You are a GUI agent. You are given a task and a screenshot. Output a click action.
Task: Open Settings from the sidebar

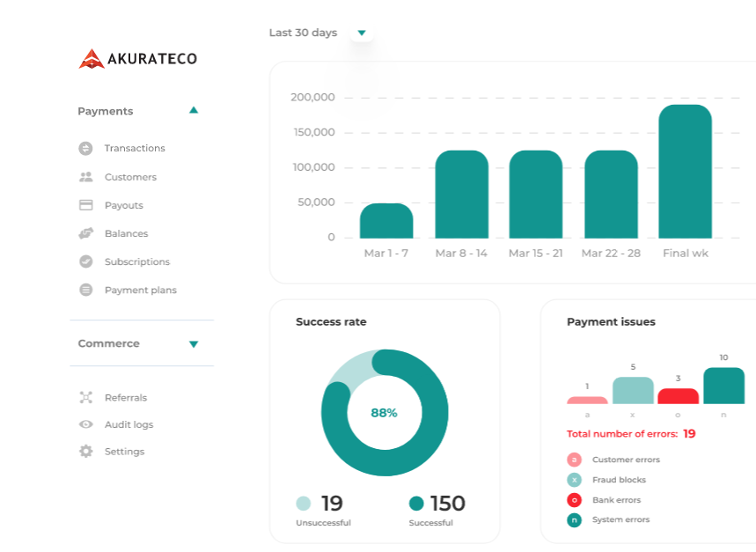click(x=124, y=452)
